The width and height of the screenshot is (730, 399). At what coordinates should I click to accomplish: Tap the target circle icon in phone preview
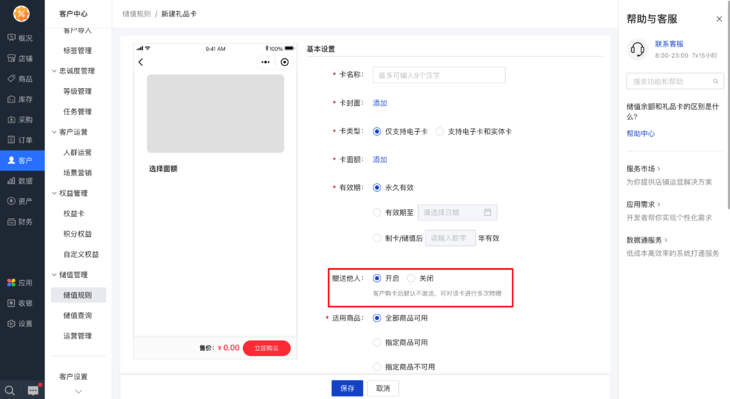pos(284,62)
